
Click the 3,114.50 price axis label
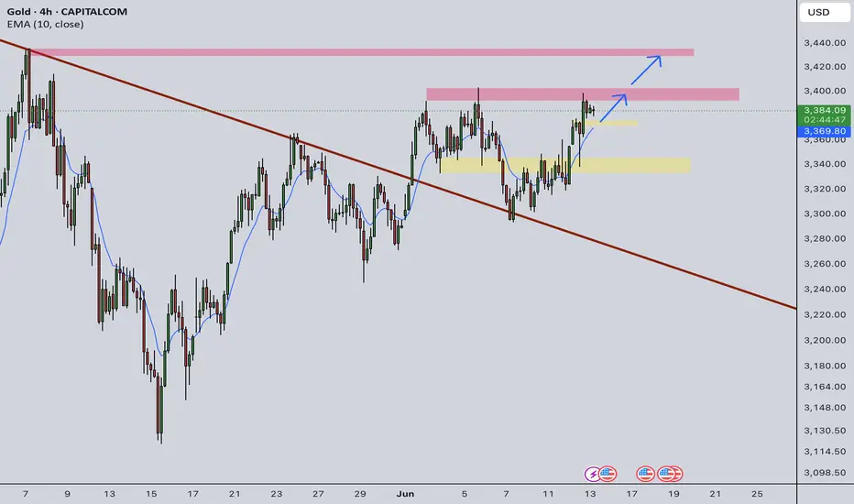tap(825, 452)
